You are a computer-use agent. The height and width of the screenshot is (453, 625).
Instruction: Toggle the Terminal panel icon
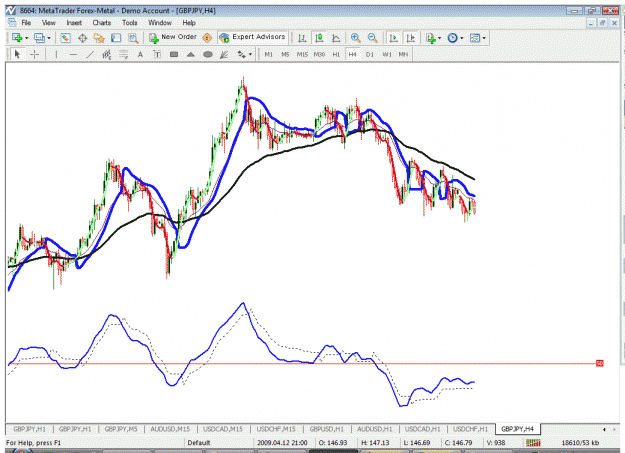116,38
